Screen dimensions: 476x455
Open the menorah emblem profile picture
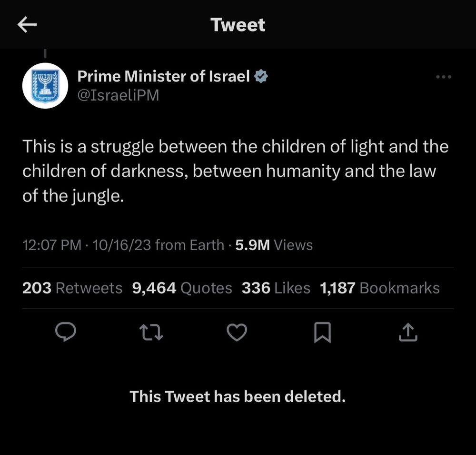[x=45, y=86]
